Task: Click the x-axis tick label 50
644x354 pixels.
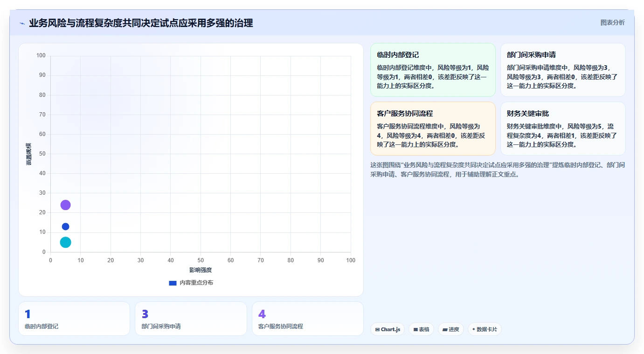Action: click(201, 260)
